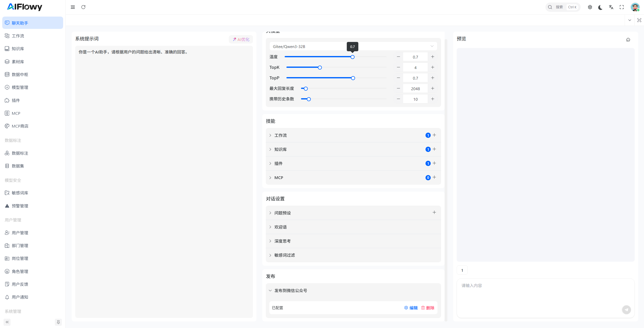The width and height of the screenshot is (644, 328).
Task: Collapse sidebar with hamburger menu icon
Action: [73, 7]
